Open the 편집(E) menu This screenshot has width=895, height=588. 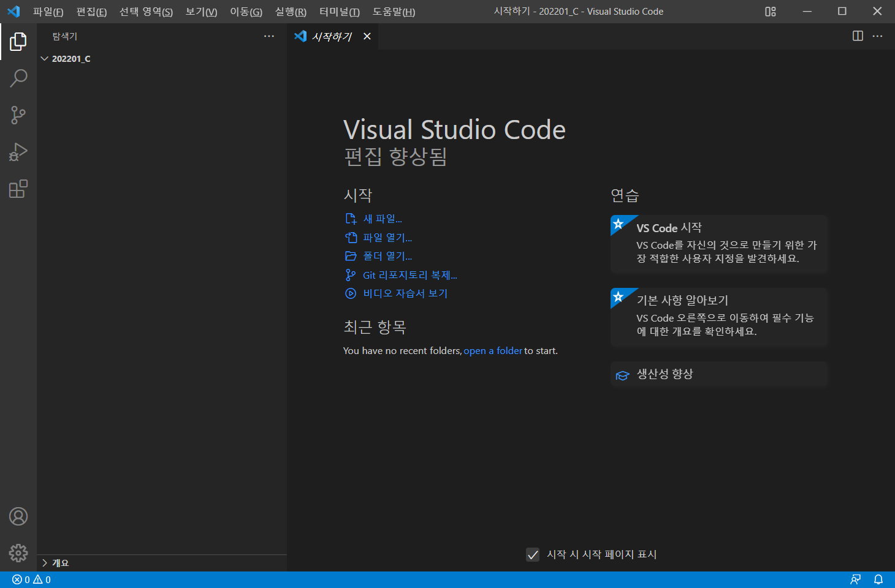[x=92, y=12]
